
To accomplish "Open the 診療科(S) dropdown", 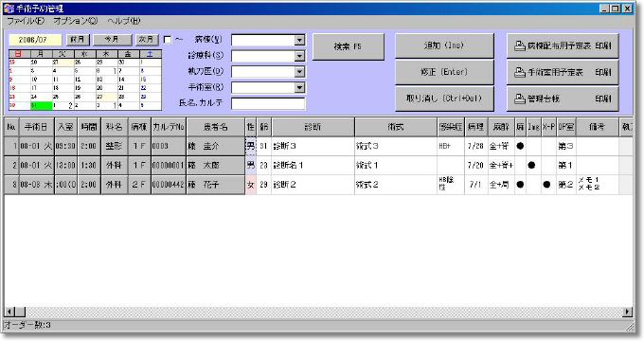I will [x=300, y=56].
